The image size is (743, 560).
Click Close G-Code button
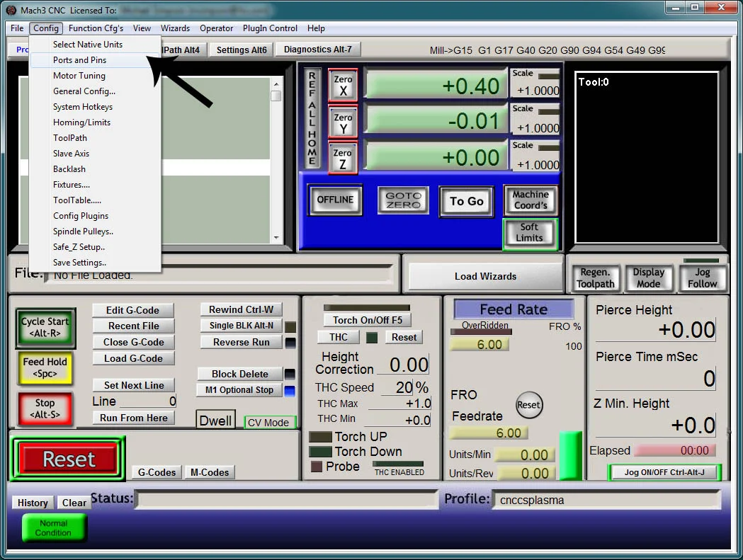[x=134, y=342]
